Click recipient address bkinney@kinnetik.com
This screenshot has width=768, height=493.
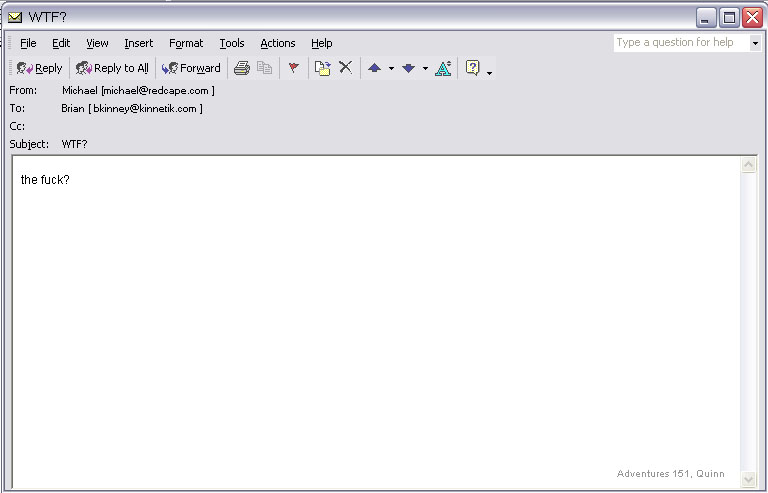(144, 108)
